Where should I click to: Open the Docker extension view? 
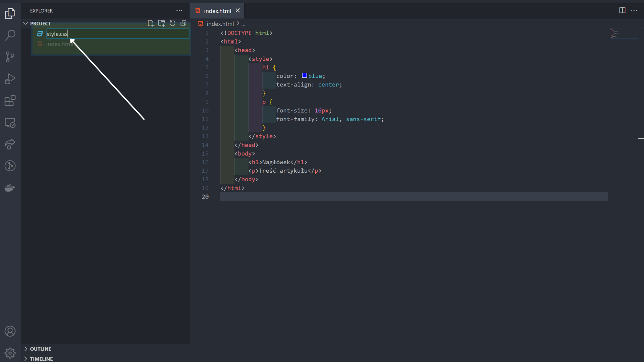pyautogui.click(x=10, y=188)
